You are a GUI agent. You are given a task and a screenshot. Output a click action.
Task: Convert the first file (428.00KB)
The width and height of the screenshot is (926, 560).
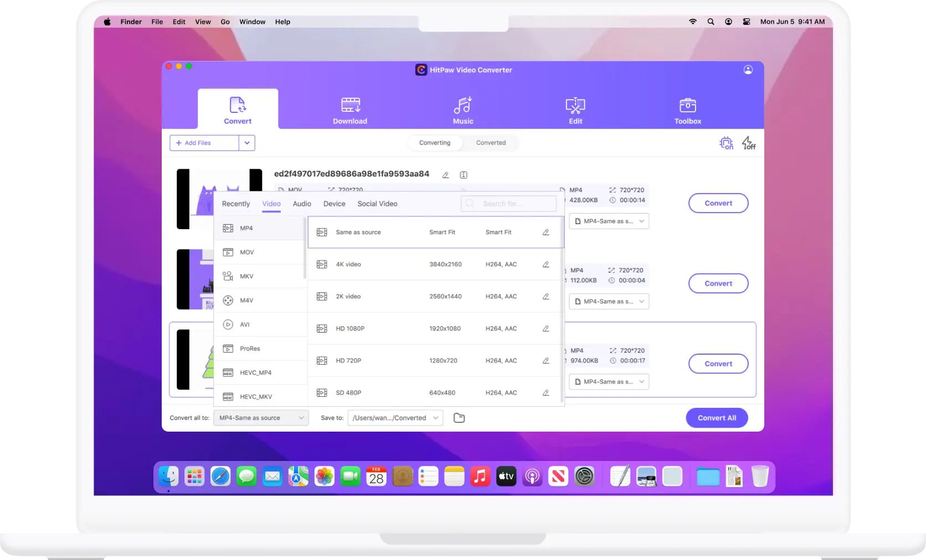point(718,203)
